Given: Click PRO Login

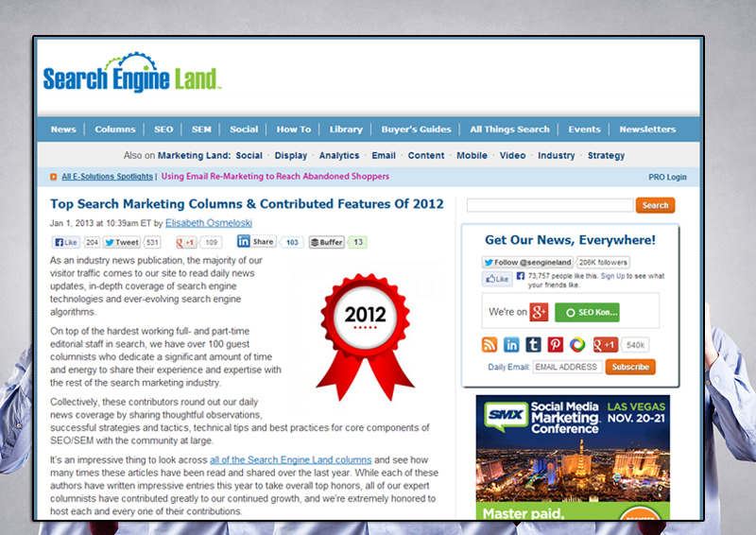Looking at the screenshot, I should tap(667, 177).
